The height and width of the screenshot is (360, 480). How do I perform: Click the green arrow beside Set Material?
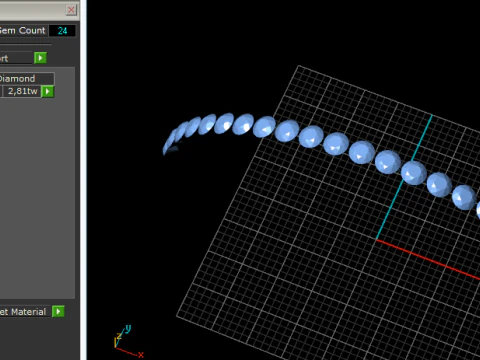[x=58, y=312]
